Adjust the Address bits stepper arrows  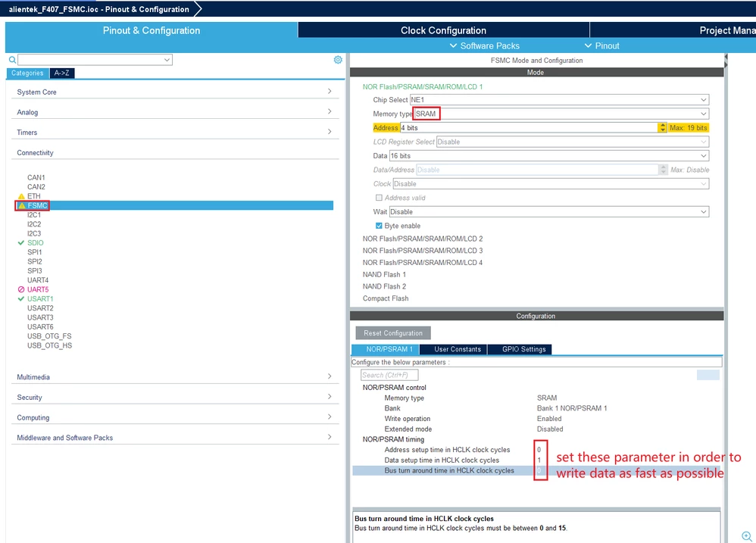coord(662,128)
